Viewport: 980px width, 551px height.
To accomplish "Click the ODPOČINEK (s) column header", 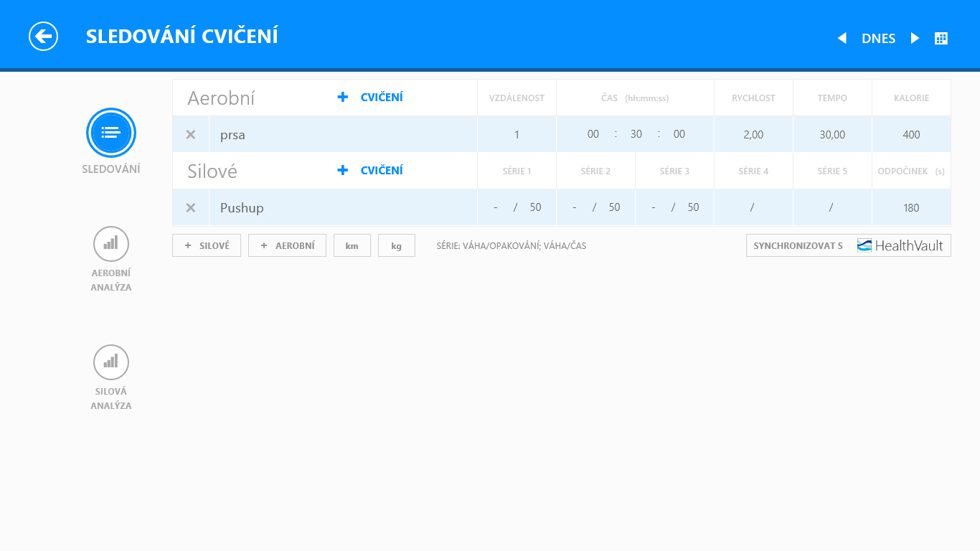I will (911, 171).
